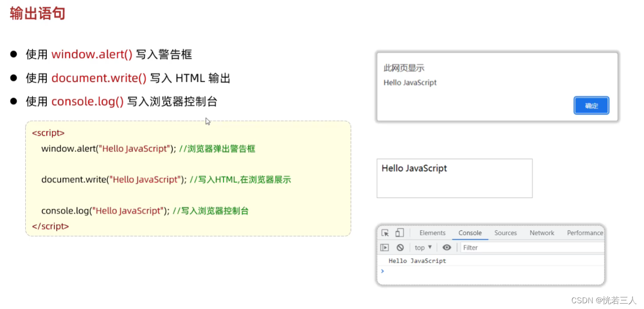Click the document.write code line

coord(166,180)
